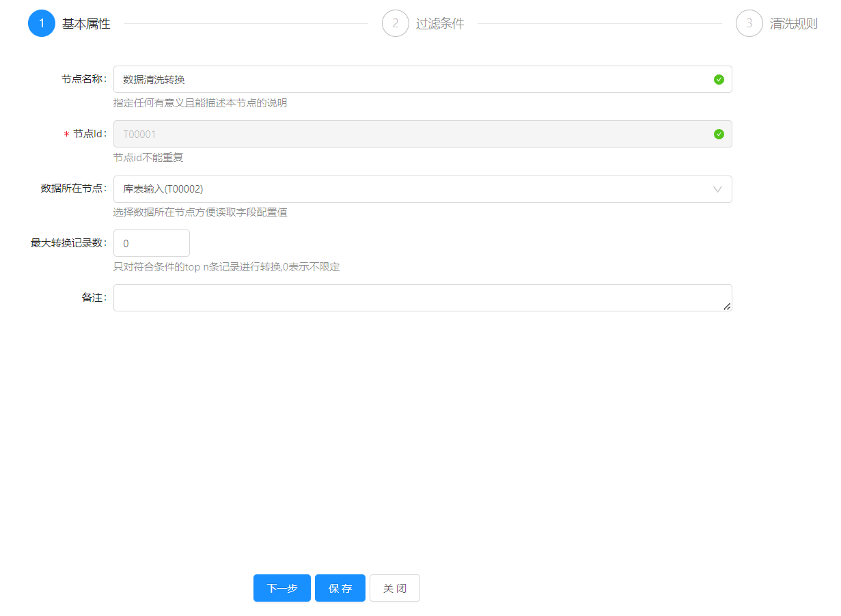
Task: Expand dropdown arrow for 数据所在节点
Action: 717,189
